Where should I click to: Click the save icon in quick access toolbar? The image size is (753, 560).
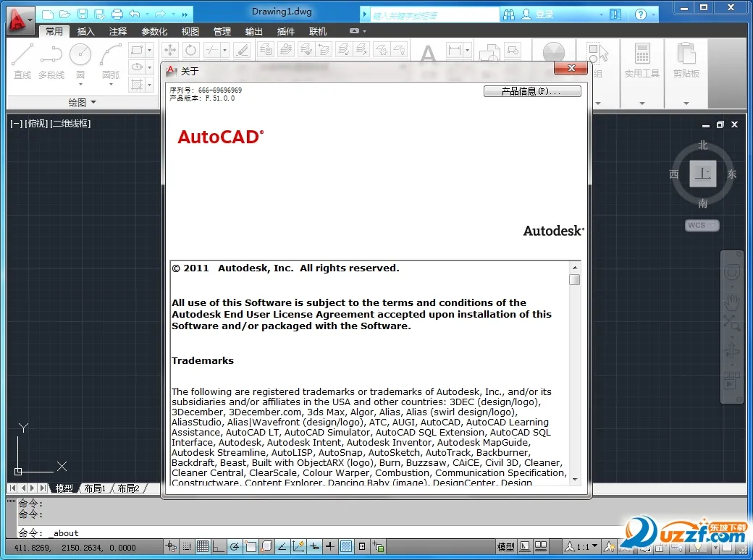pyautogui.click(x=83, y=14)
